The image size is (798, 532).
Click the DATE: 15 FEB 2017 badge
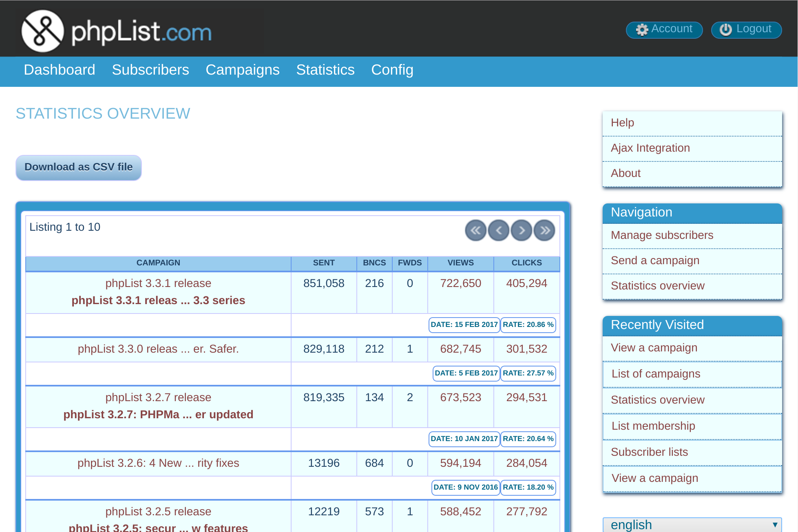coord(464,325)
